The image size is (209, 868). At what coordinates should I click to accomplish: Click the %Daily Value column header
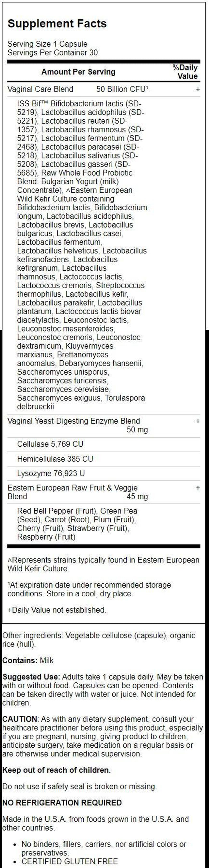coord(185,72)
